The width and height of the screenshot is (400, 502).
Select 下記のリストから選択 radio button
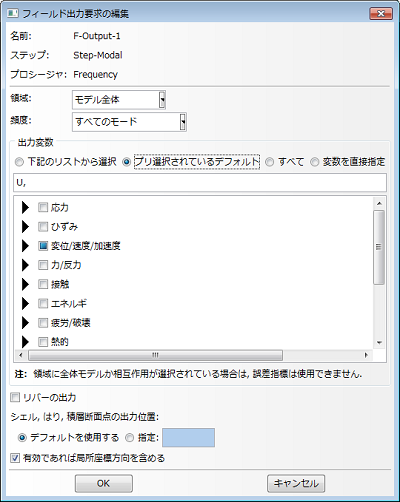[x=19, y=162]
